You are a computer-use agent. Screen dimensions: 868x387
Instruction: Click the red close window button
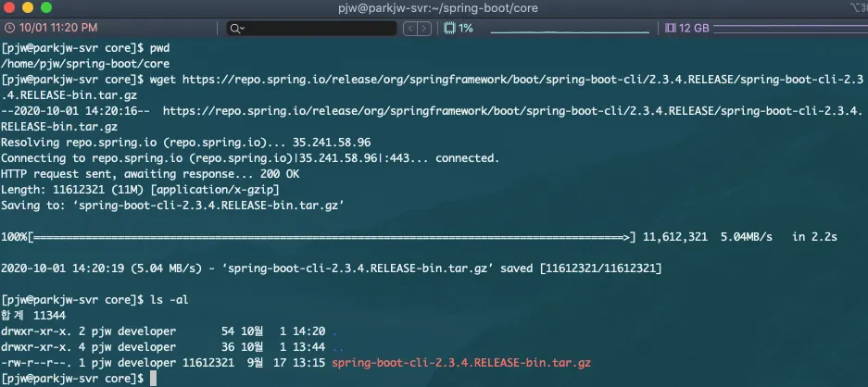pos(10,7)
